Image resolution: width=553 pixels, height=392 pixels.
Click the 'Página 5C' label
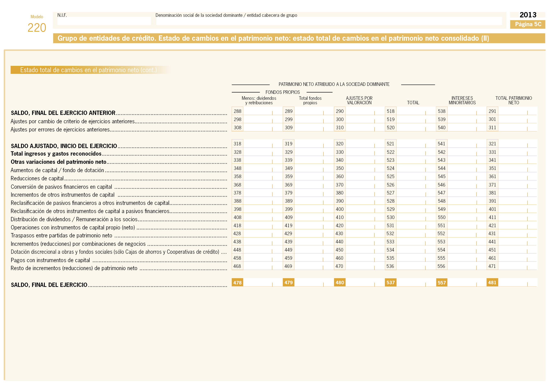pos(528,24)
